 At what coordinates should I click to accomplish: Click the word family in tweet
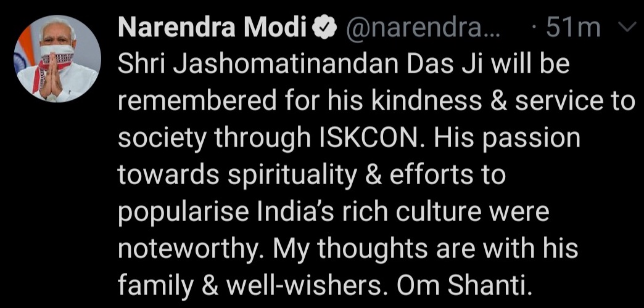click(x=153, y=286)
